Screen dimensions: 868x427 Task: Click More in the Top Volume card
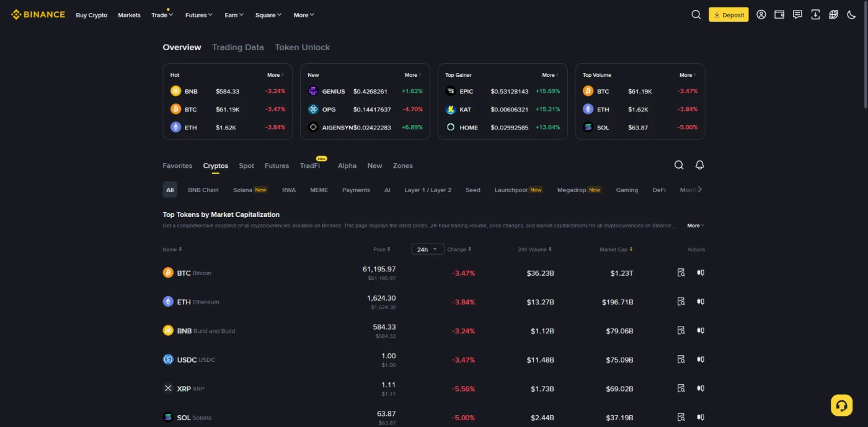click(688, 75)
